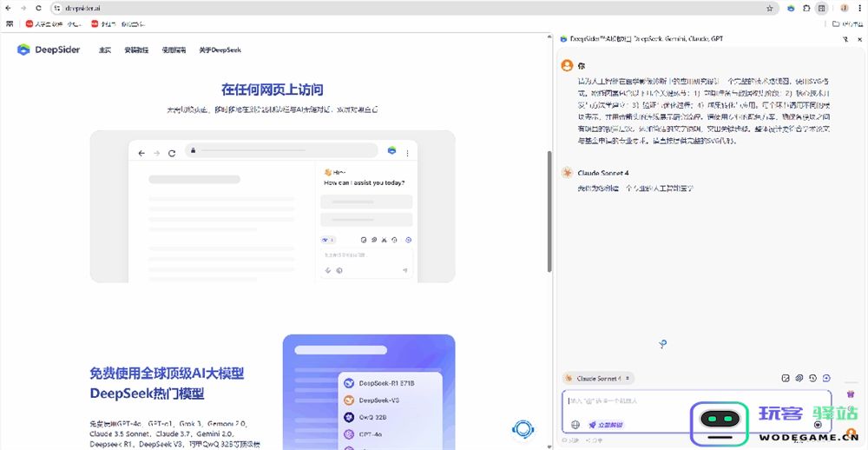Viewport: 868px width, 450px height.
Task: Open the customer support headset icon
Action: (x=523, y=428)
